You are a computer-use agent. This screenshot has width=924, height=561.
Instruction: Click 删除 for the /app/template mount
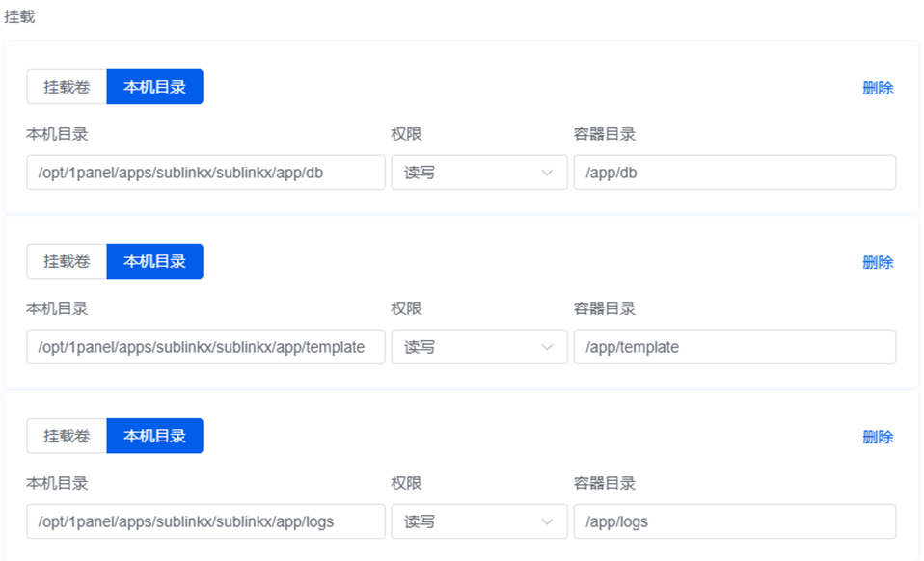tap(877, 262)
